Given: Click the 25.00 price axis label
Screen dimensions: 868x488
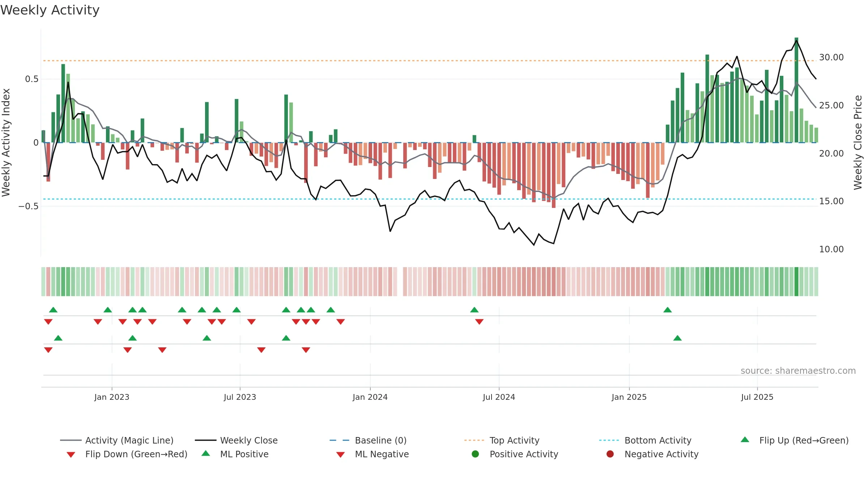Looking at the screenshot, I should [831, 105].
